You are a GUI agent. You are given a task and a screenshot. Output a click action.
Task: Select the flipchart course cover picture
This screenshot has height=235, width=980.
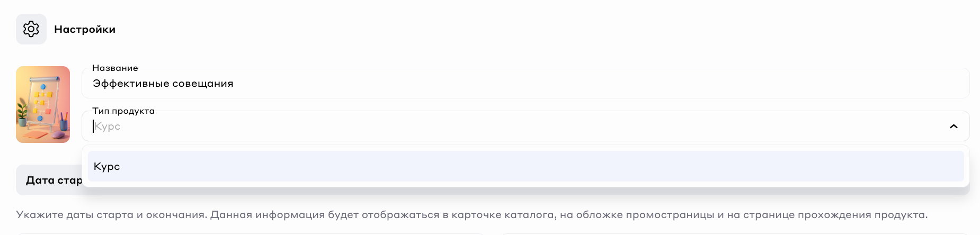pyautogui.click(x=43, y=104)
